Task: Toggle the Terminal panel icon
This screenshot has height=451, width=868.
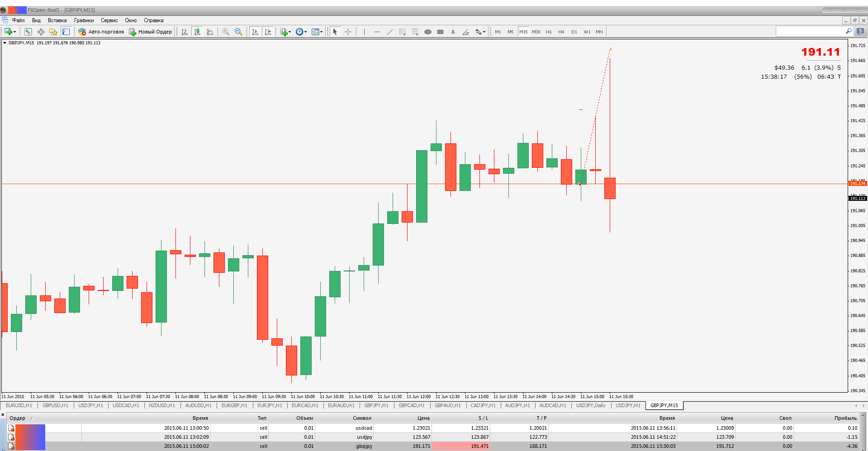Action: (x=66, y=32)
